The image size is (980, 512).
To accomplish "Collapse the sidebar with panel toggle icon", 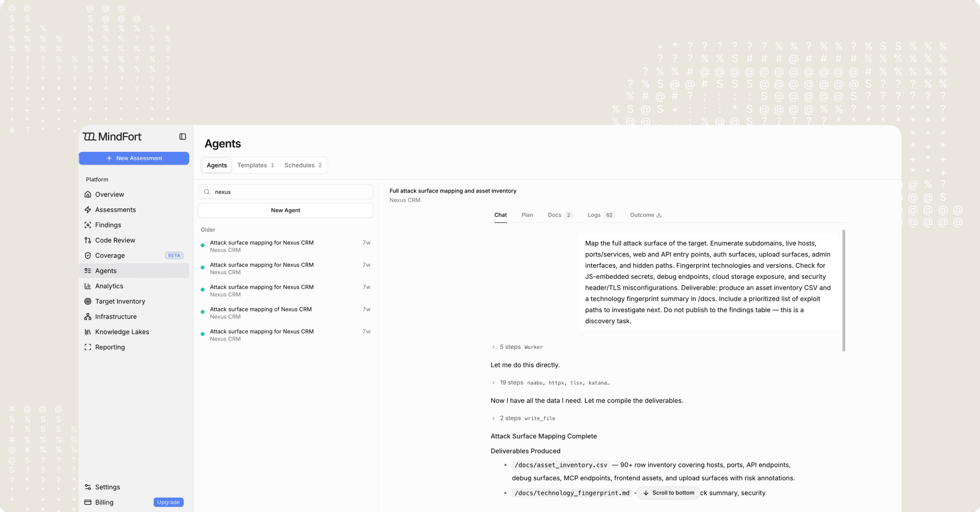I will [x=183, y=137].
